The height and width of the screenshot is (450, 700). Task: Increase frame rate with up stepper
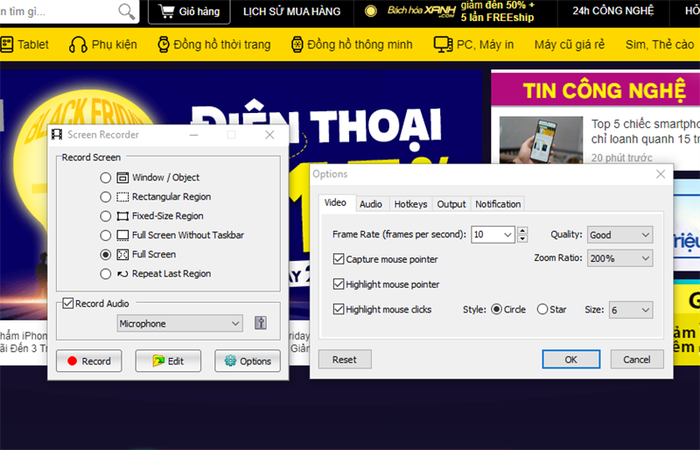(x=523, y=230)
